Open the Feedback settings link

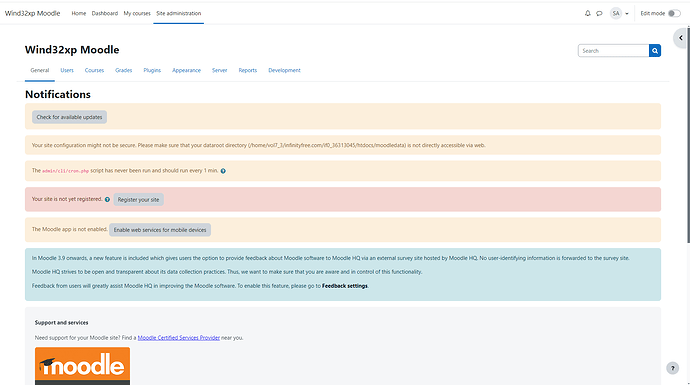(345, 286)
